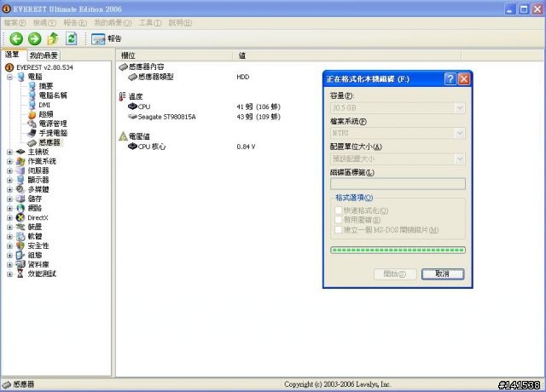546x392 pixels.
Task: Select the 電腦 computer tree node
Action: (x=35, y=77)
